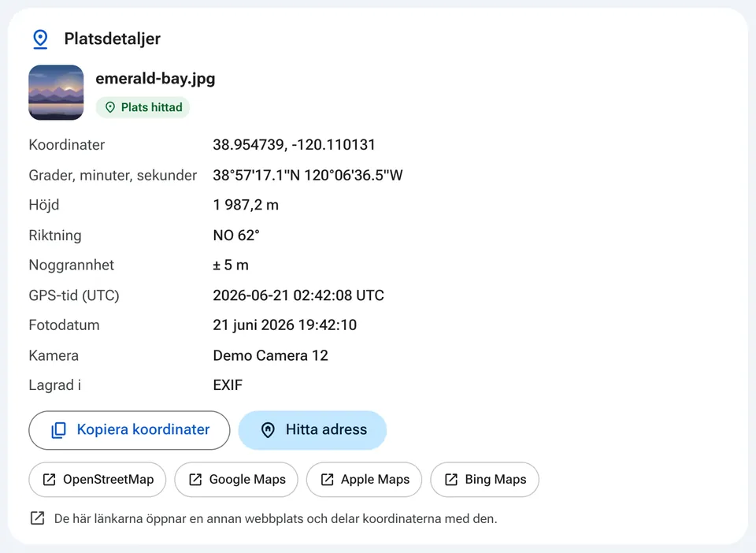Open location in OpenStreetMap
This screenshot has height=553, width=756.
point(98,479)
